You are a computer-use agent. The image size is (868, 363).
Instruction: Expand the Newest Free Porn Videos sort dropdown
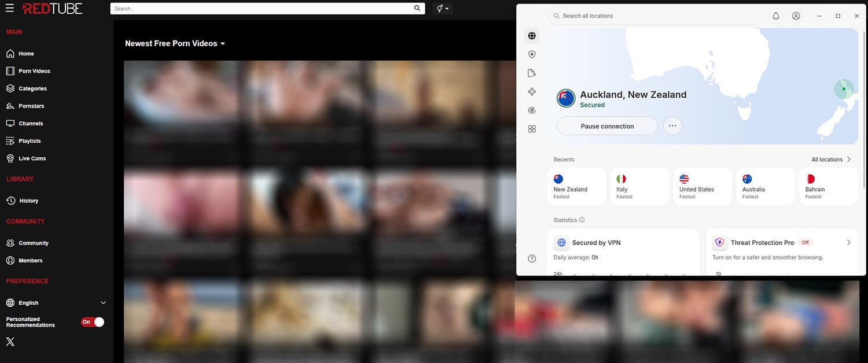[175, 43]
